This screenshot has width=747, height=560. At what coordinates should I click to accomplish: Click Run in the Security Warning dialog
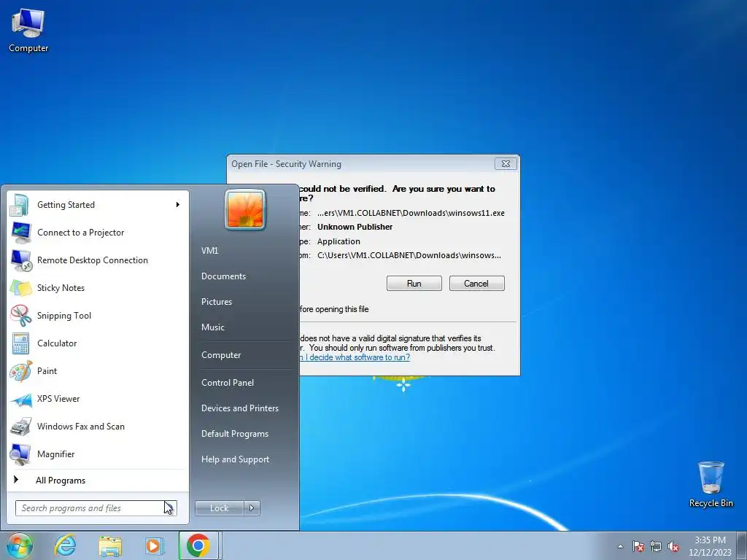[x=414, y=284]
